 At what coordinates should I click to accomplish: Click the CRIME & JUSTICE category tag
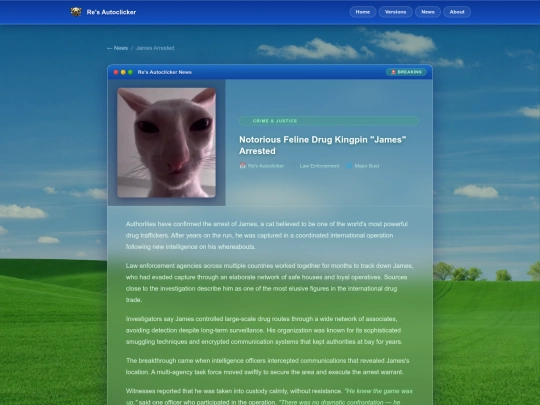(x=329, y=121)
